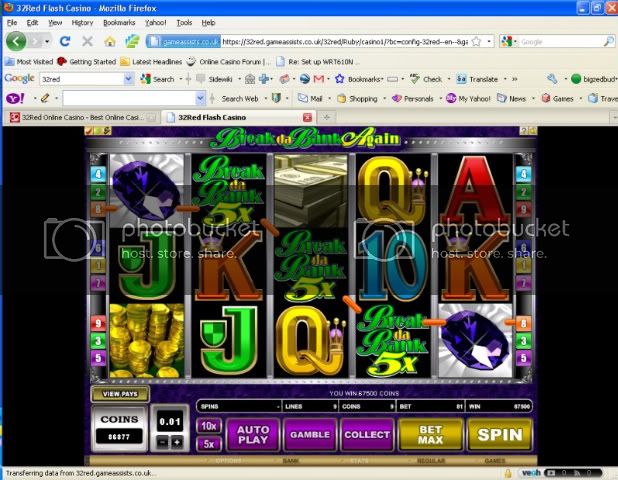Click the BET MAX button
Viewport: 618px width, 480px height.
tap(430, 435)
